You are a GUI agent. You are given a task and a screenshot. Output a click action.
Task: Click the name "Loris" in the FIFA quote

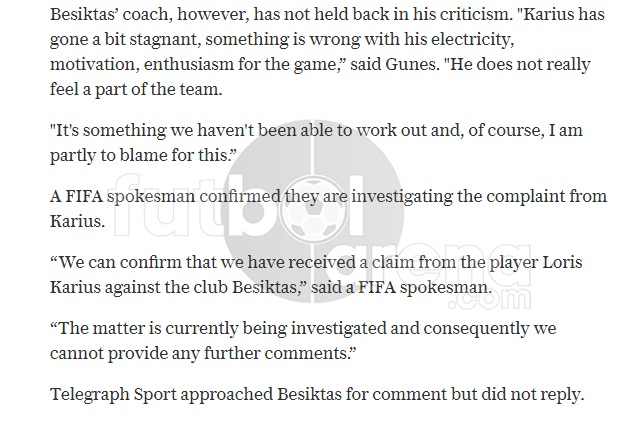pyautogui.click(x=562, y=262)
